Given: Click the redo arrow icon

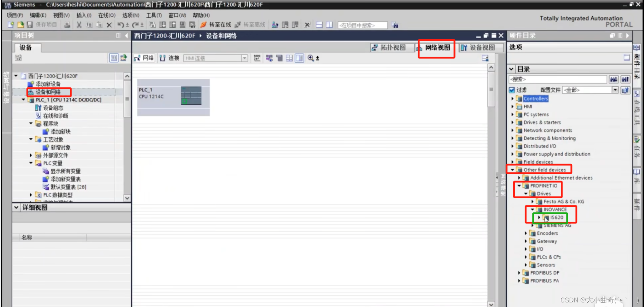Looking at the screenshot, I should point(136,25).
